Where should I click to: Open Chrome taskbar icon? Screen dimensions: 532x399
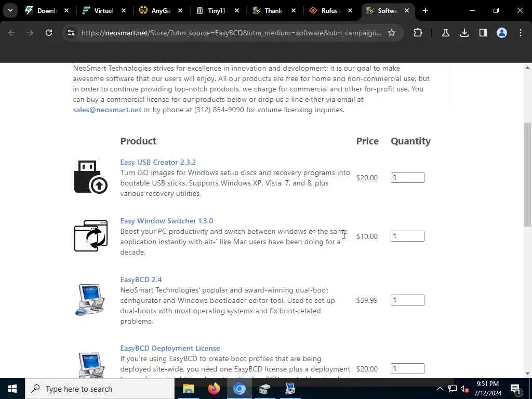[x=239, y=389]
